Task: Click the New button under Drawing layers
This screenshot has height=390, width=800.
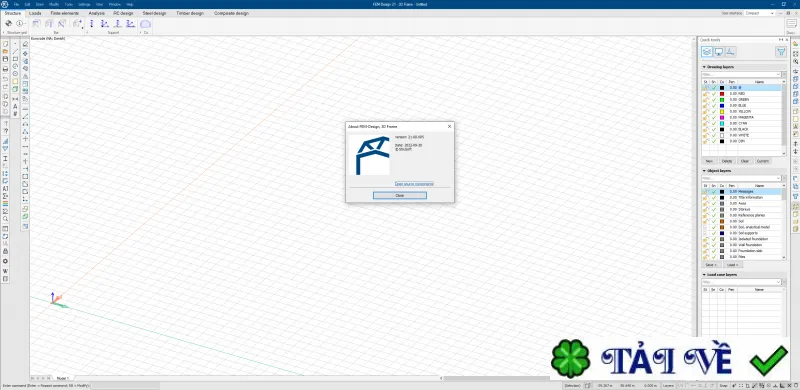Action: click(709, 161)
